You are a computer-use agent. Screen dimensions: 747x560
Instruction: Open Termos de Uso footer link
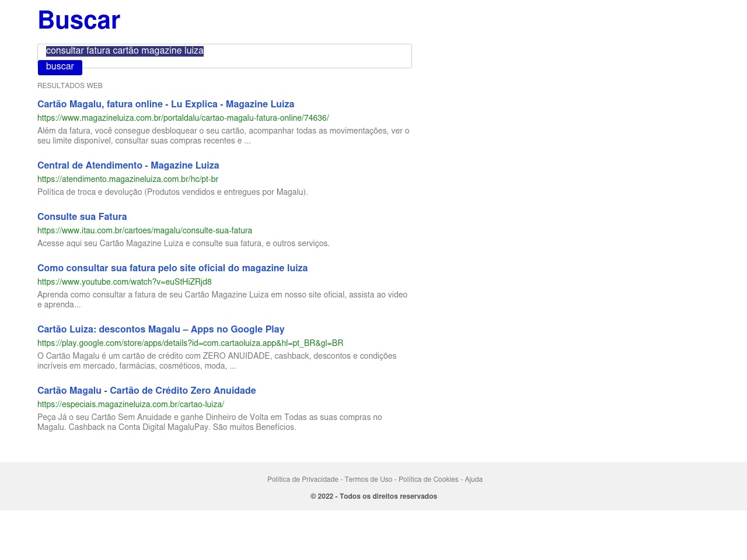[x=368, y=480]
